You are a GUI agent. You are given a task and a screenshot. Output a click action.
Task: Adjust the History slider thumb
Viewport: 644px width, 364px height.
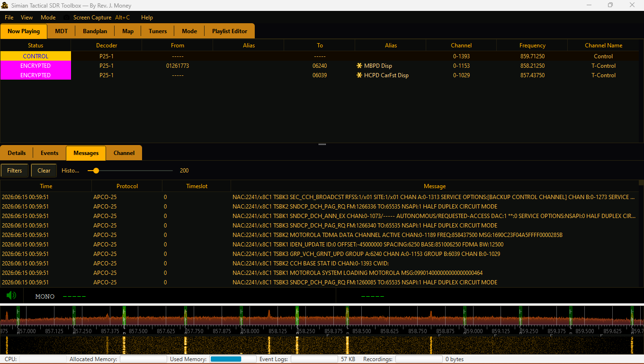[96, 171]
